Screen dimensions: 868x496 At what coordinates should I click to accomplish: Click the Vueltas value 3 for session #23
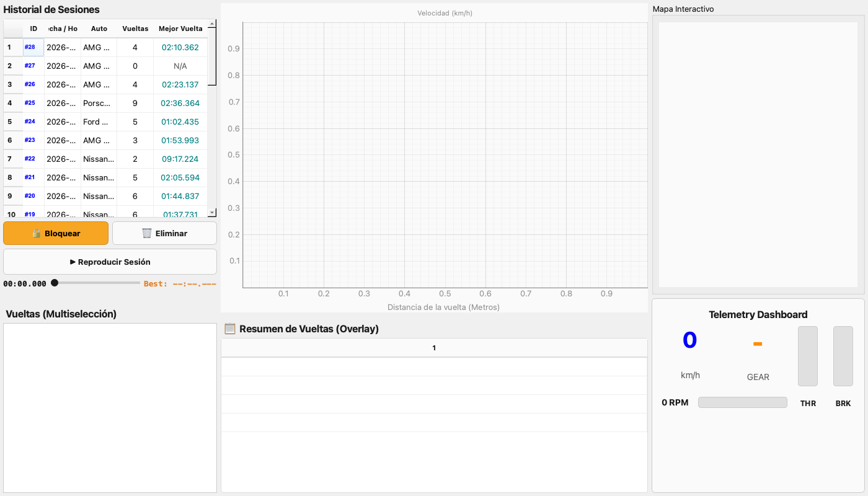point(135,140)
